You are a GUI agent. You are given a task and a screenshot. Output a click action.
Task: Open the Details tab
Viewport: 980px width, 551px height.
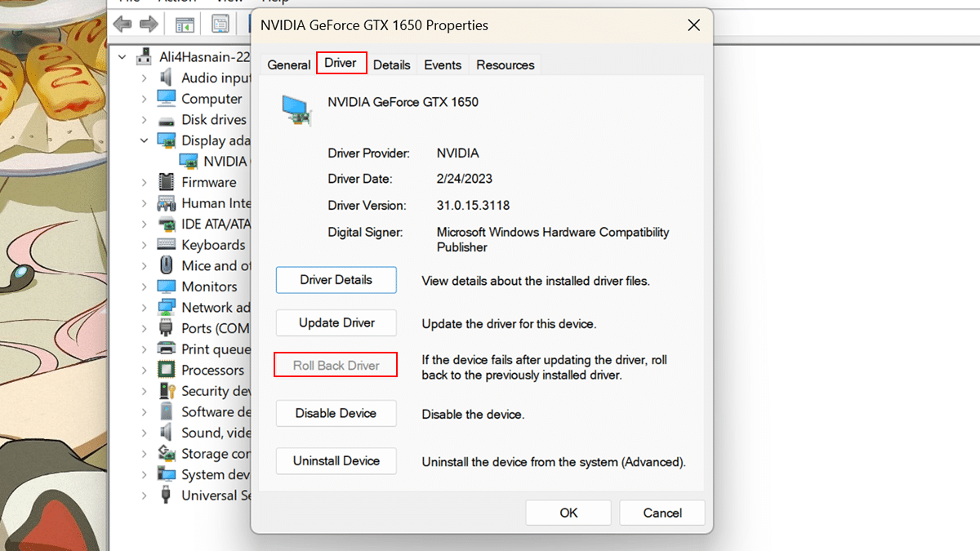pos(392,65)
